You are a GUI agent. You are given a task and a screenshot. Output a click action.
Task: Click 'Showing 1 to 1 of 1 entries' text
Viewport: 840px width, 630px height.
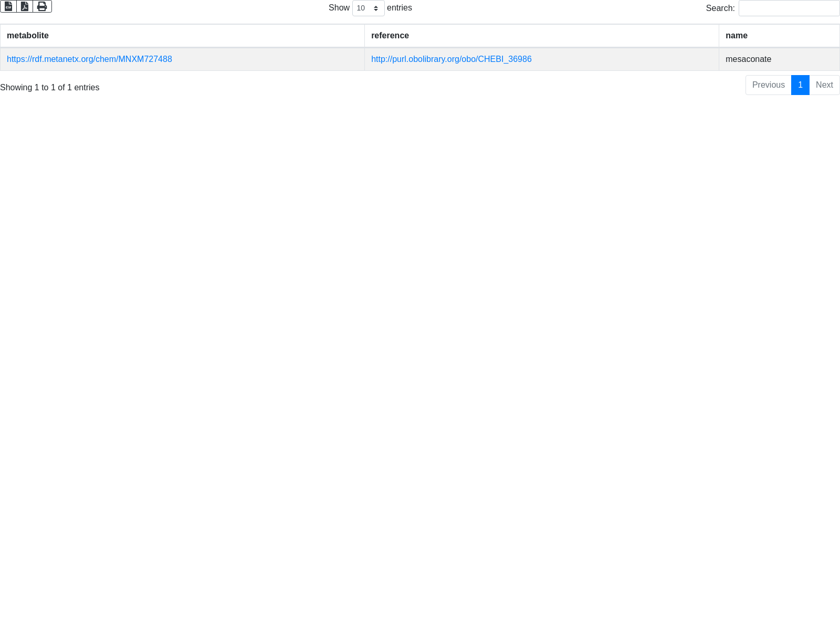[50, 88]
